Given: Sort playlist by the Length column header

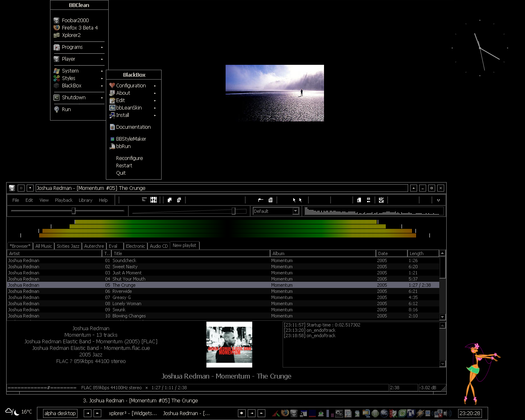Looking at the screenshot, I should click(423, 253).
